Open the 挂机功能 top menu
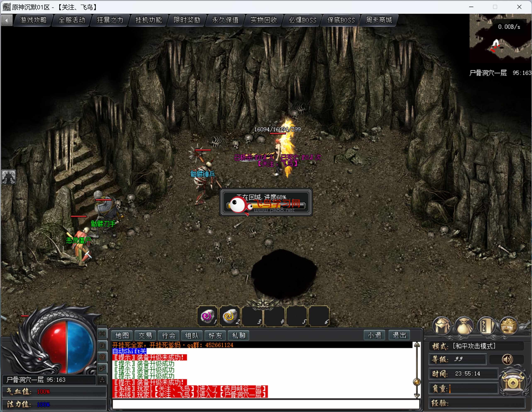532x412 pixels. 148,20
